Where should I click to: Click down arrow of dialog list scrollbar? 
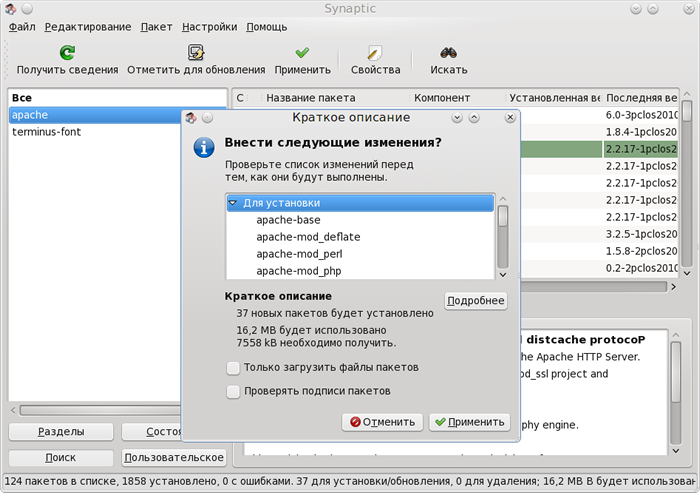coord(503,275)
